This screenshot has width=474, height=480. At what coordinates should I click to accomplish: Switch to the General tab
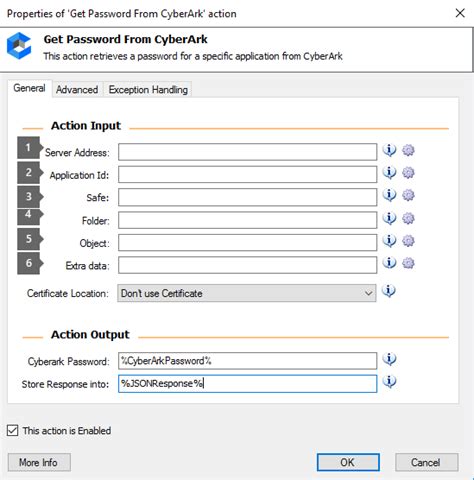point(29,88)
